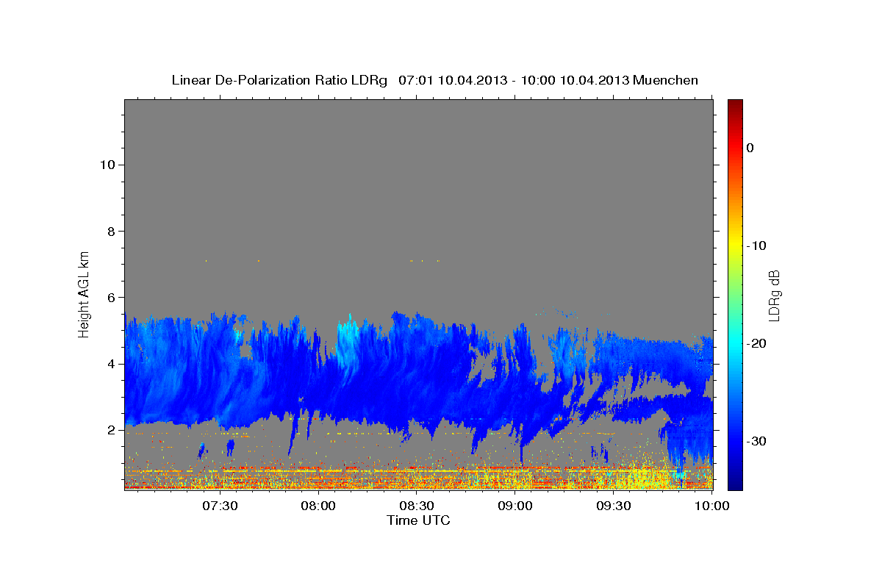882x588 pixels.
Task: Click the 'Height AGL km' axis label
Action: tap(85, 294)
